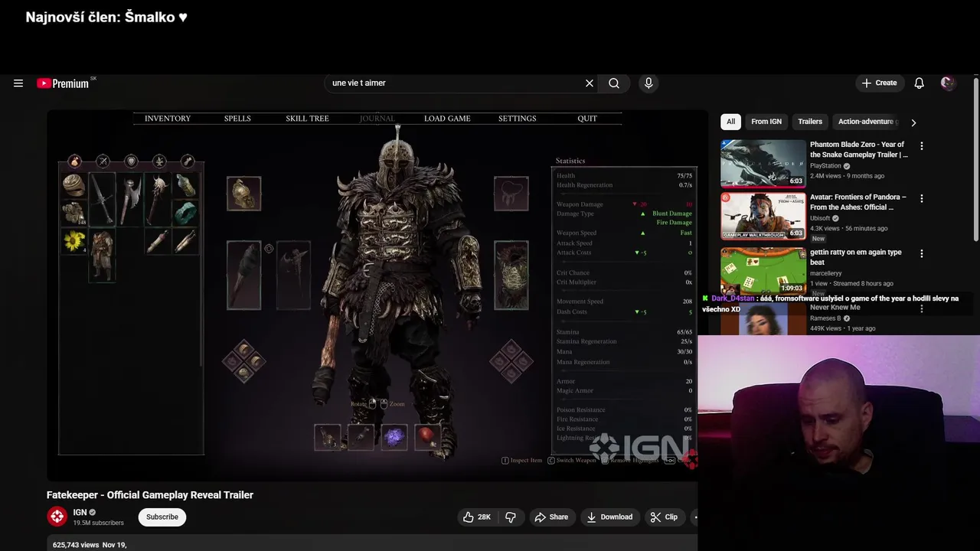
Task: Click the Create button
Action: [x=879, y=83]
